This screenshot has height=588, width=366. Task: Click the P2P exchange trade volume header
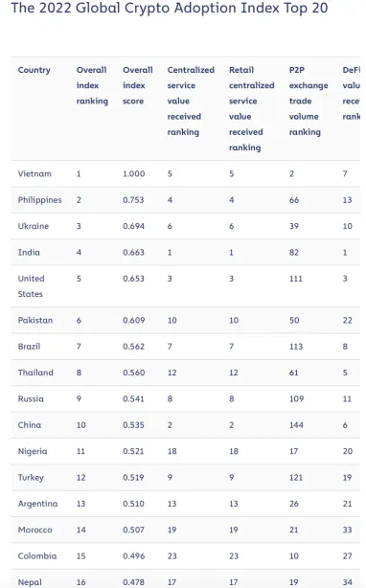[x=309, y=101]
